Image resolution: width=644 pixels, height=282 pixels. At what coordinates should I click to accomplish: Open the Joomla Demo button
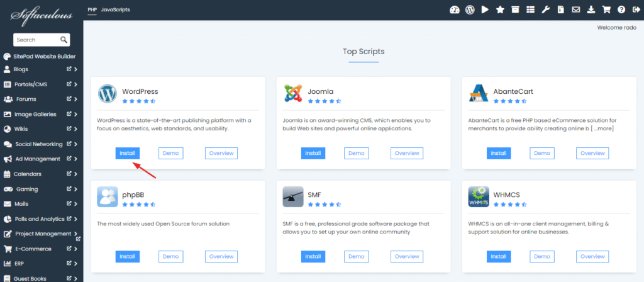(x=357, y=153)
